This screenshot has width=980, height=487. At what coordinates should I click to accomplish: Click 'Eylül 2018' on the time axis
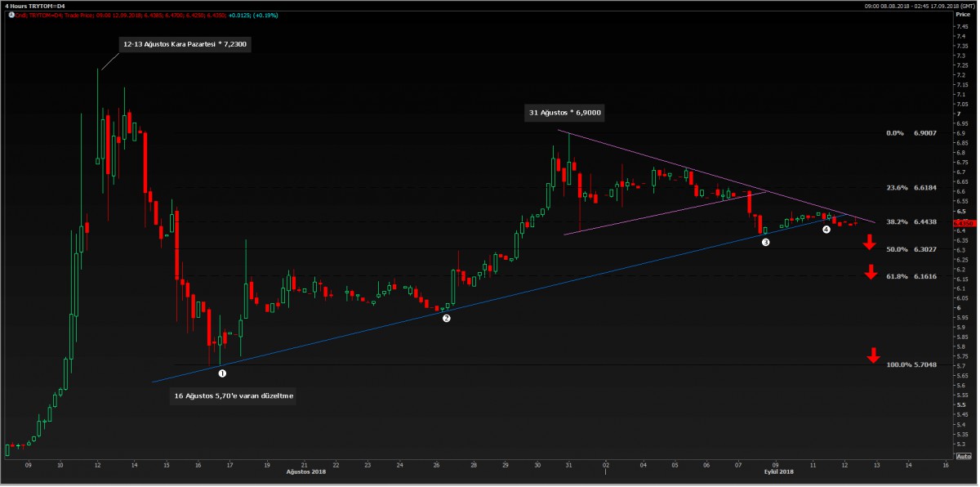778,472
